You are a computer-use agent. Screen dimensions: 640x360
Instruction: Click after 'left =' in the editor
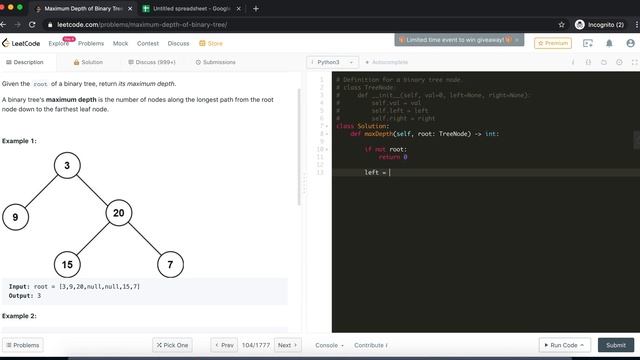point(390,173)
